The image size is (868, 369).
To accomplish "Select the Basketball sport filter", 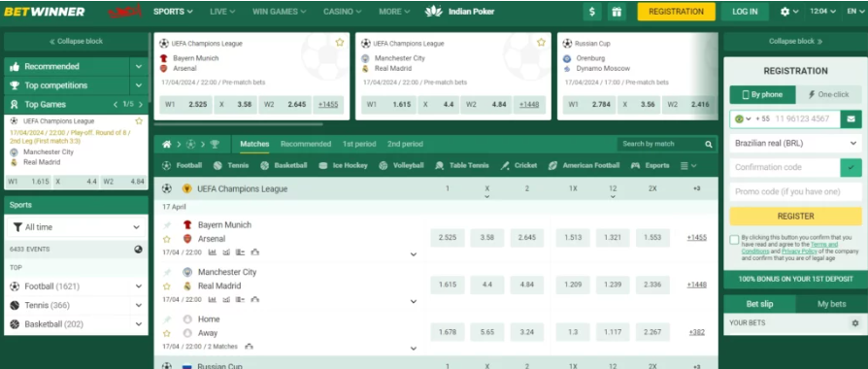I will [284, 165].
